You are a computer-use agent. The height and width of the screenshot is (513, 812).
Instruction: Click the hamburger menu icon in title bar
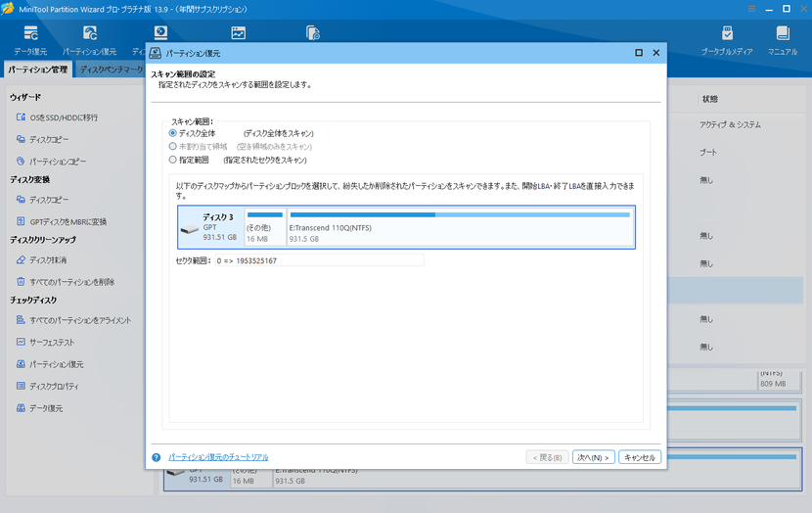tap(751, 9)
